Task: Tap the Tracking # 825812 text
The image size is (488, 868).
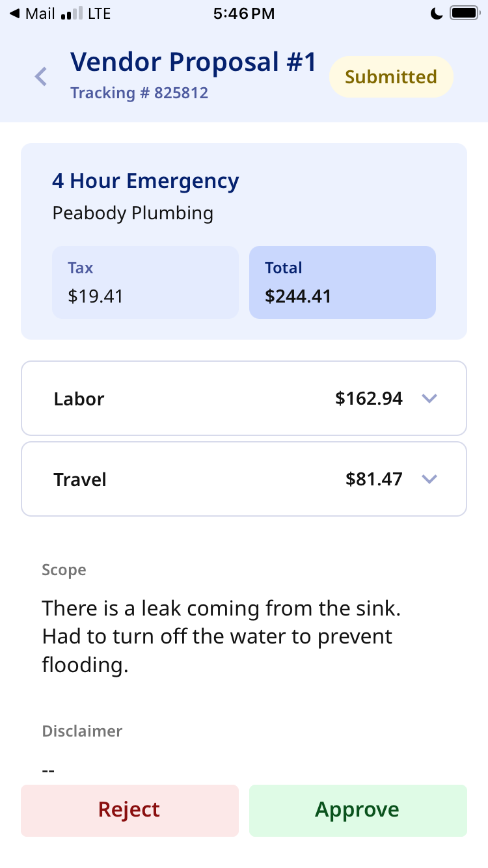Action: click(139, 93)
